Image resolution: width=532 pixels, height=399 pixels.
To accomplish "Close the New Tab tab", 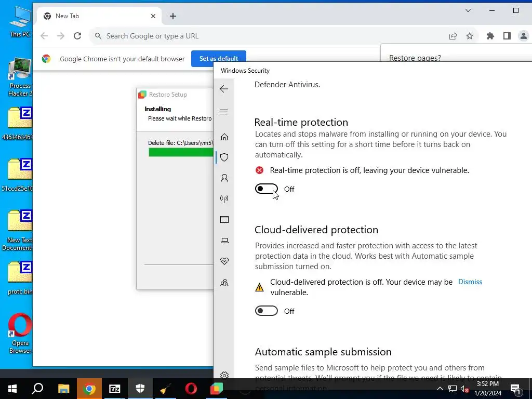I will pos(153,16).
